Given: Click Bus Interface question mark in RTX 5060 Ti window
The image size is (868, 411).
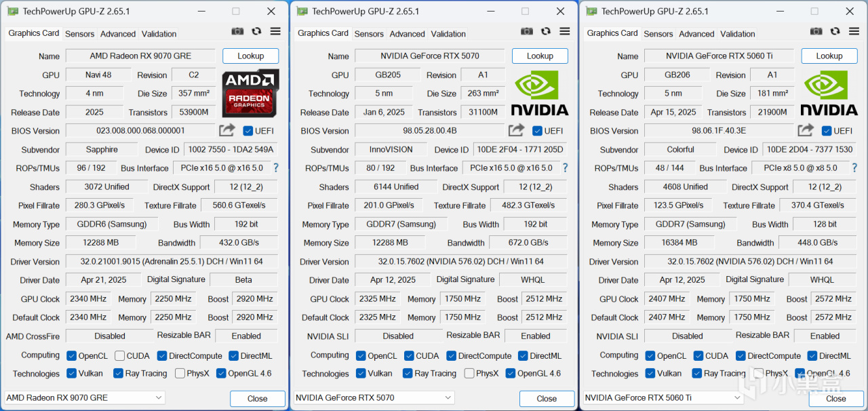Looking at the screenshot, I should point(854,168).
